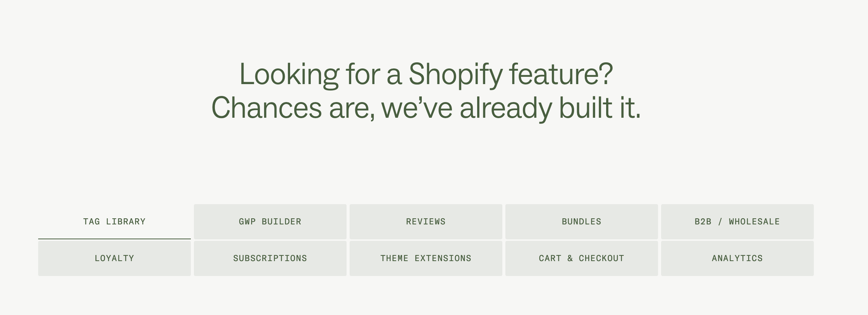868x315 pixels.
Task: Switch to the GWP Builder tab
Action: [x=270, y=222]
